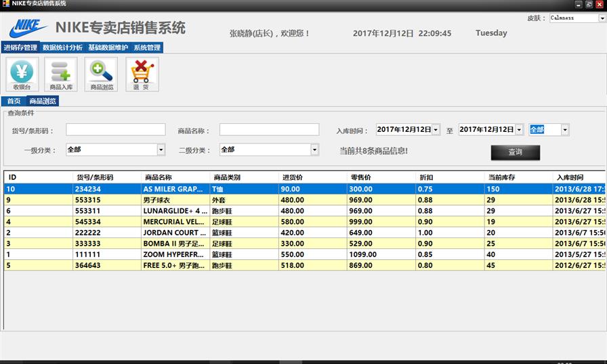The image size is (607, 364).
Task: Open the start date picker dropdown
Action: pos(436,129)
